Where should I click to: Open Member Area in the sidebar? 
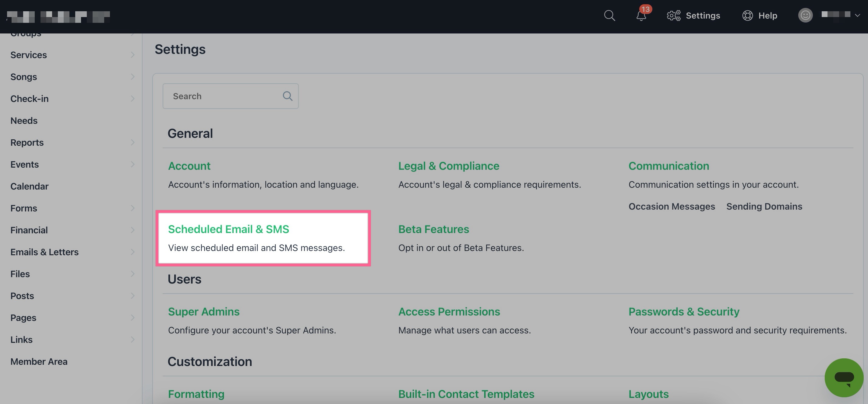click(x=39, y=361)
